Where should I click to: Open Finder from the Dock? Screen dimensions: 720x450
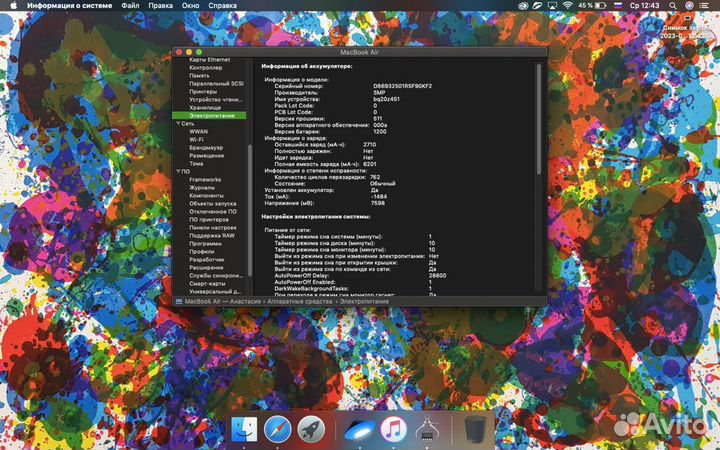tap(244, 430)
